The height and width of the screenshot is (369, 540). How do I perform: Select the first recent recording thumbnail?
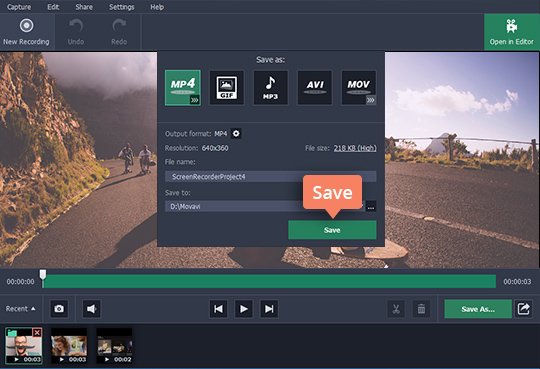click(24, 346)
